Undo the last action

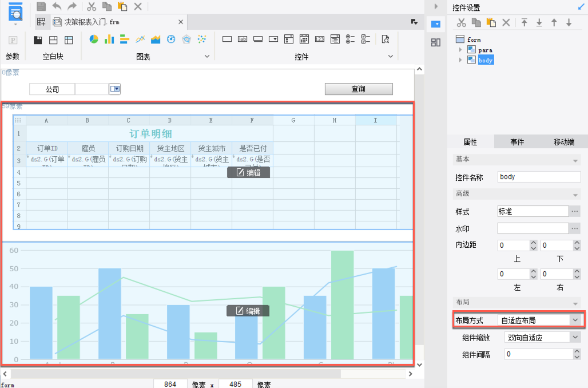point(57,6)
